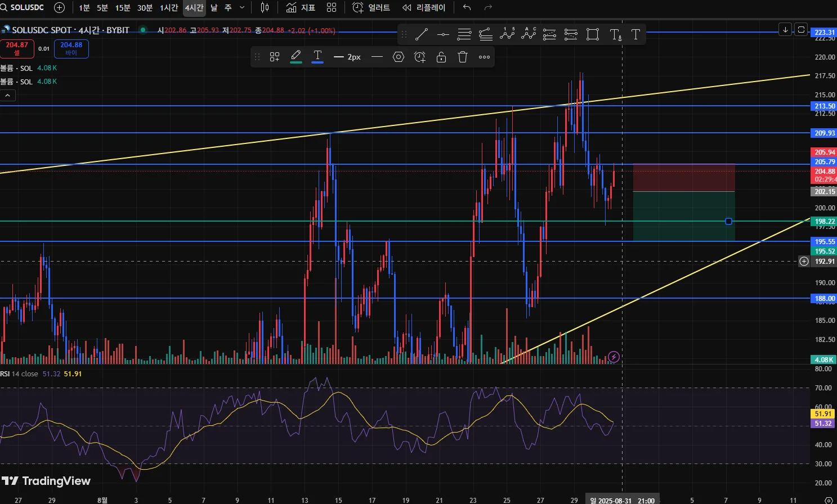Image resolution: width=837 pixels, height=504 pixels.
Task: Select the trend line drawing tool
Action: tap(421, 35)
